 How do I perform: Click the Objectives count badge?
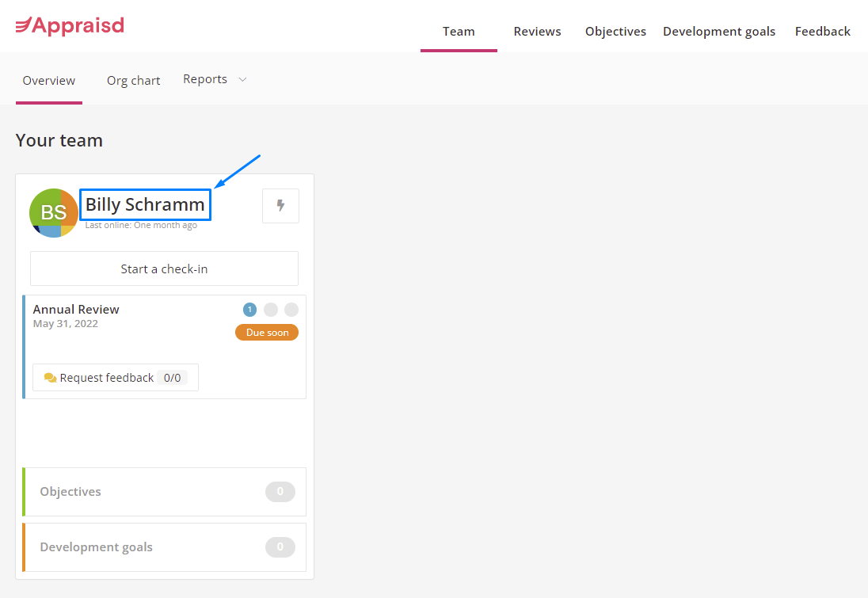280,492
